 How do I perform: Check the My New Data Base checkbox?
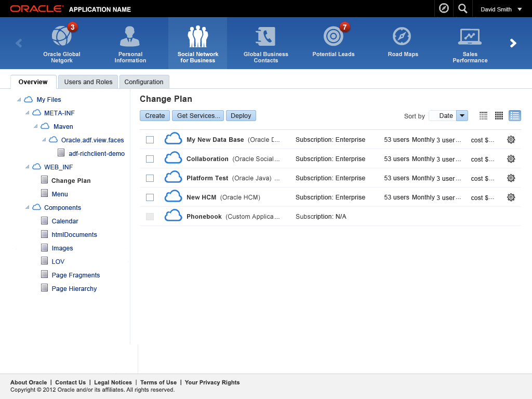(150, 140)
